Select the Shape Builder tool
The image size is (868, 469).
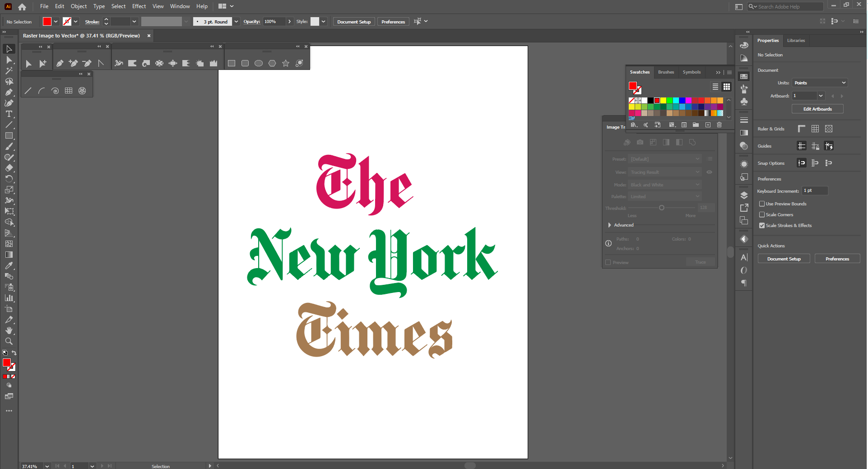9,222
